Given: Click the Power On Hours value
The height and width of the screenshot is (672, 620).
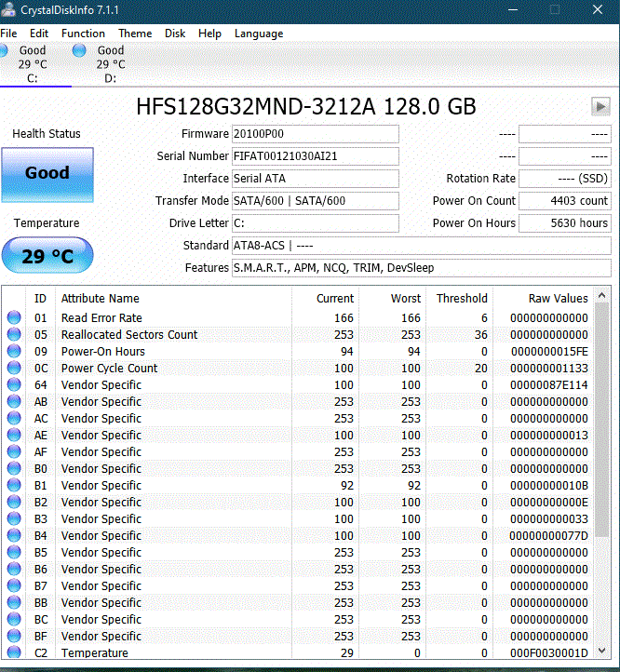Looking at the screenshot, I should [x=565, y=222].
